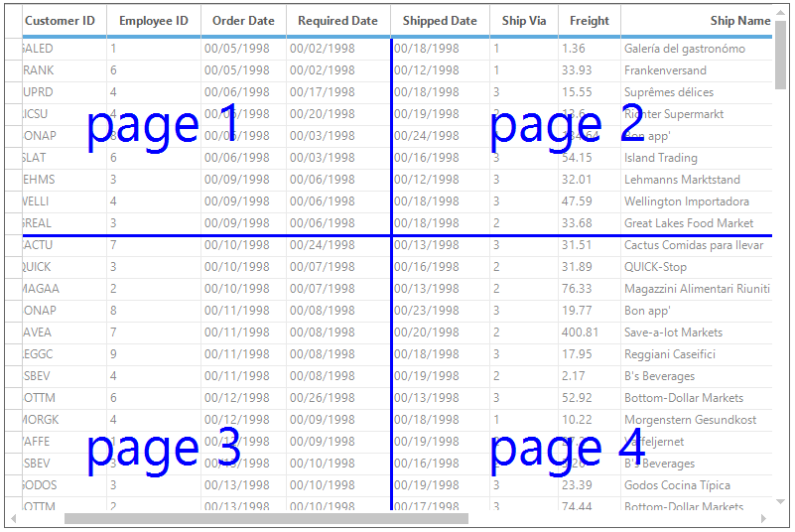Click the freight cell showing 400.81

[590, 332]
